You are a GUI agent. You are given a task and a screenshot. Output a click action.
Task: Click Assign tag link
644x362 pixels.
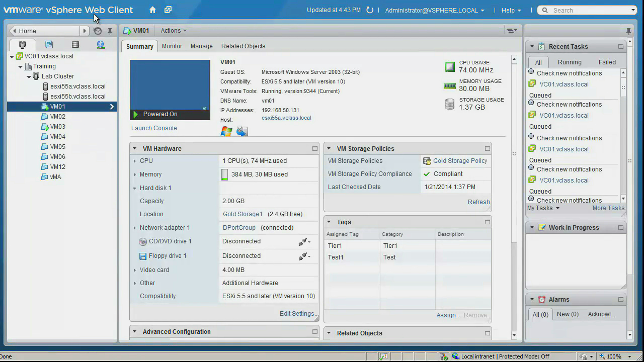click(448, 315)
